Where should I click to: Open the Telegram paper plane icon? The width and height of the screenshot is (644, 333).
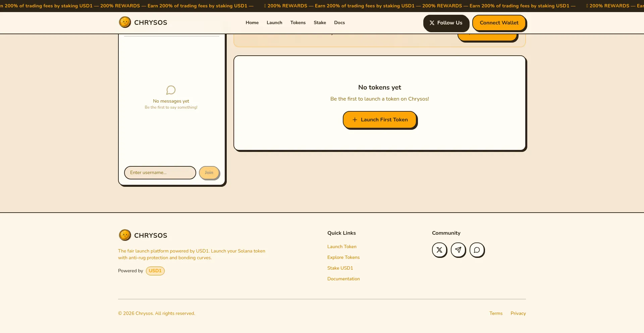point(458,250)
